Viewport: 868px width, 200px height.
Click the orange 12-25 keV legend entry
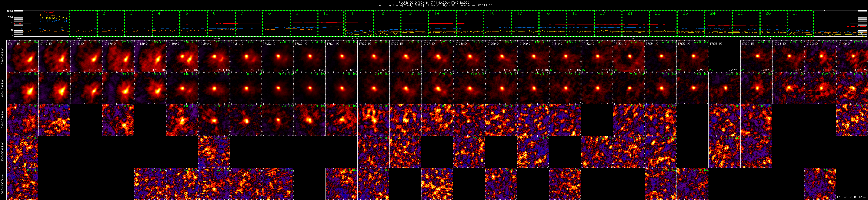[47, 15]
